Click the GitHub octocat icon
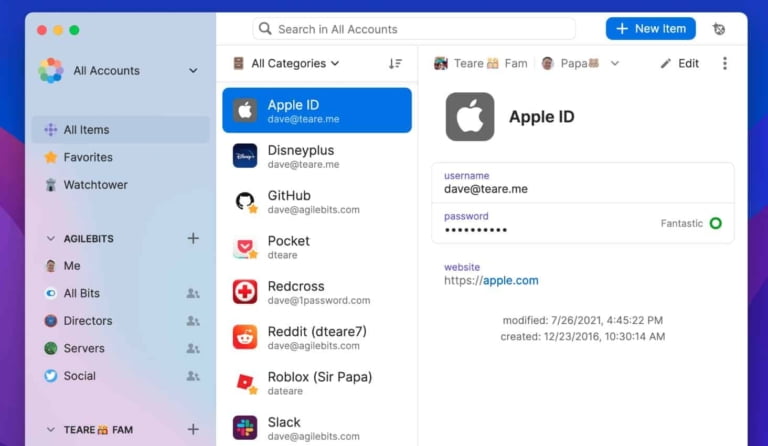This screenshot has width=768, height=446. click(245, 201)
